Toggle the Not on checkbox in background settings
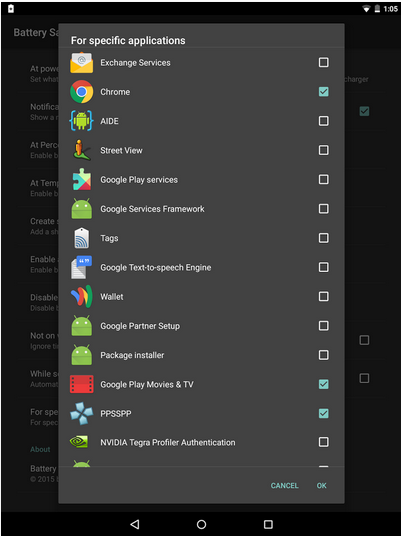This screenshot has height=536, width=401. click(x=364, y=340)
